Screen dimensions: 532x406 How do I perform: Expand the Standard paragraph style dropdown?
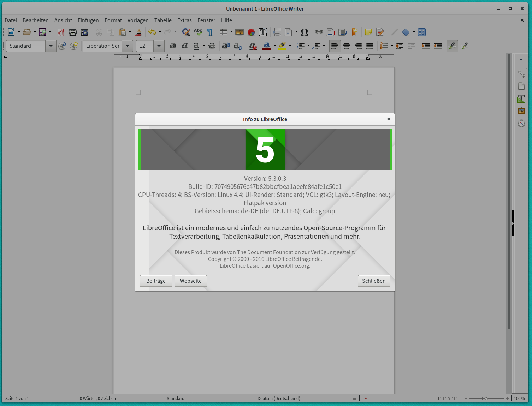click(51, 46)
